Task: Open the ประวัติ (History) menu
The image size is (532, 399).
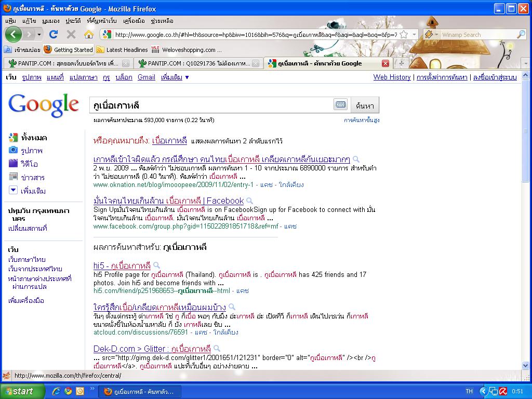Action: point(73,21)
